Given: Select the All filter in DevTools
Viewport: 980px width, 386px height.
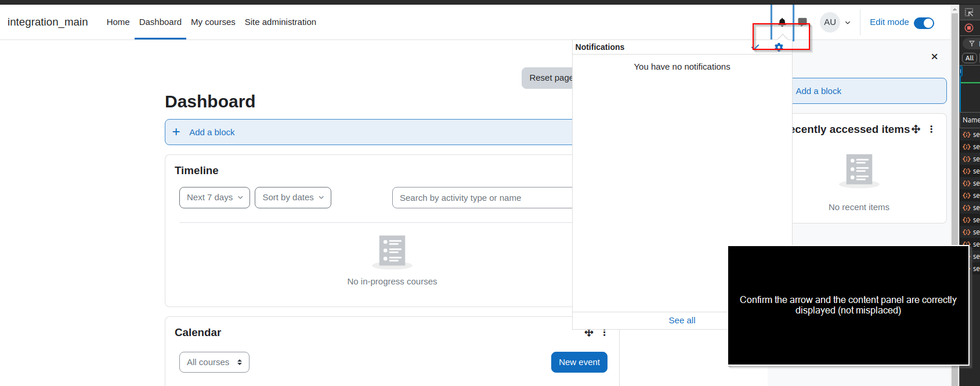Looking at the screenshot, I should tap(970, 58).
